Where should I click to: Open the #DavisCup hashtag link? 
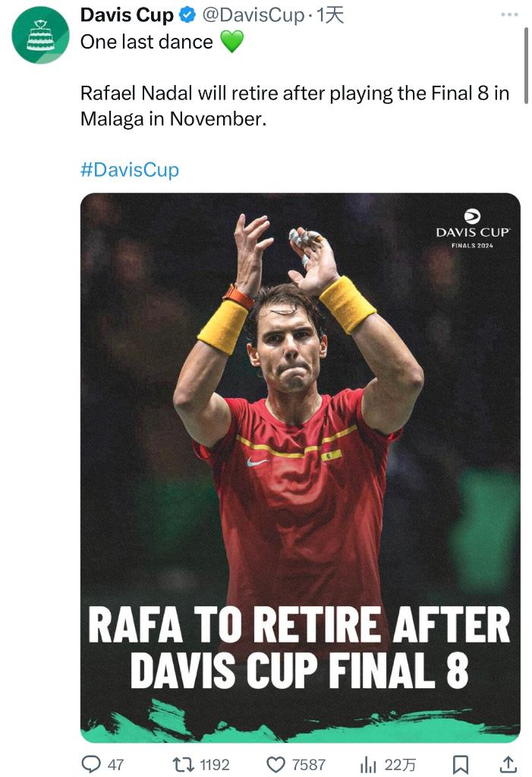pyautogui.click(x=130, y=169)
